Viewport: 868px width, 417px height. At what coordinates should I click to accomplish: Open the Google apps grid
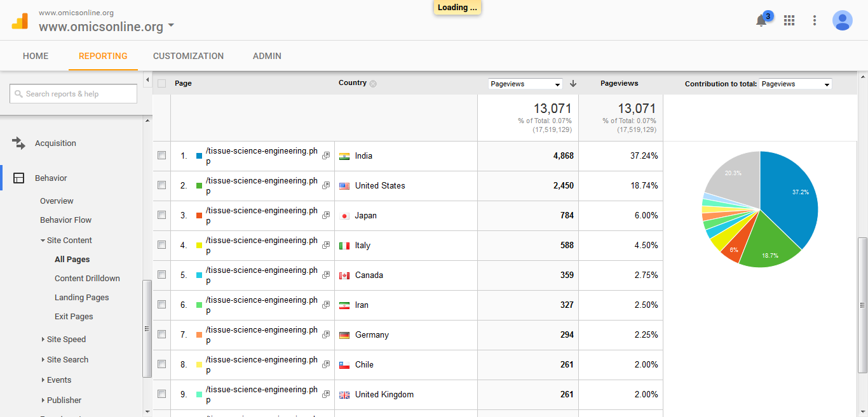(x=789, y=20)
